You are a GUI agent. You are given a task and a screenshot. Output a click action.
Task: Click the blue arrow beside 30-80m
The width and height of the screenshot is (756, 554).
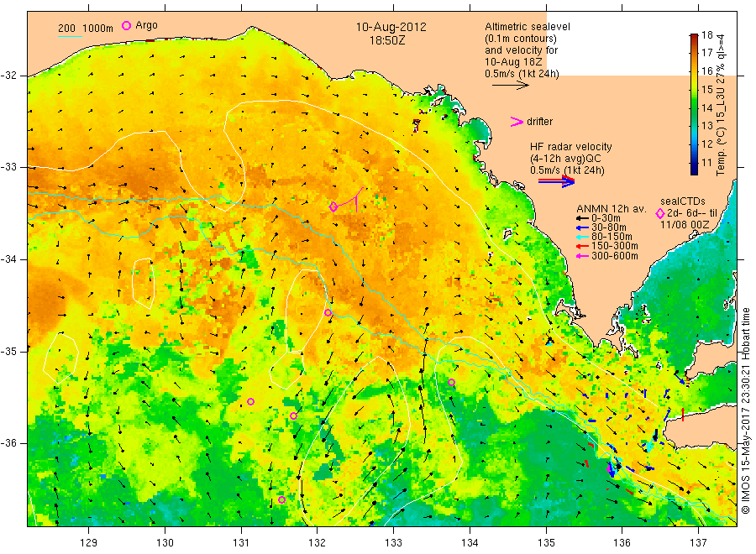tap(582, 227)
